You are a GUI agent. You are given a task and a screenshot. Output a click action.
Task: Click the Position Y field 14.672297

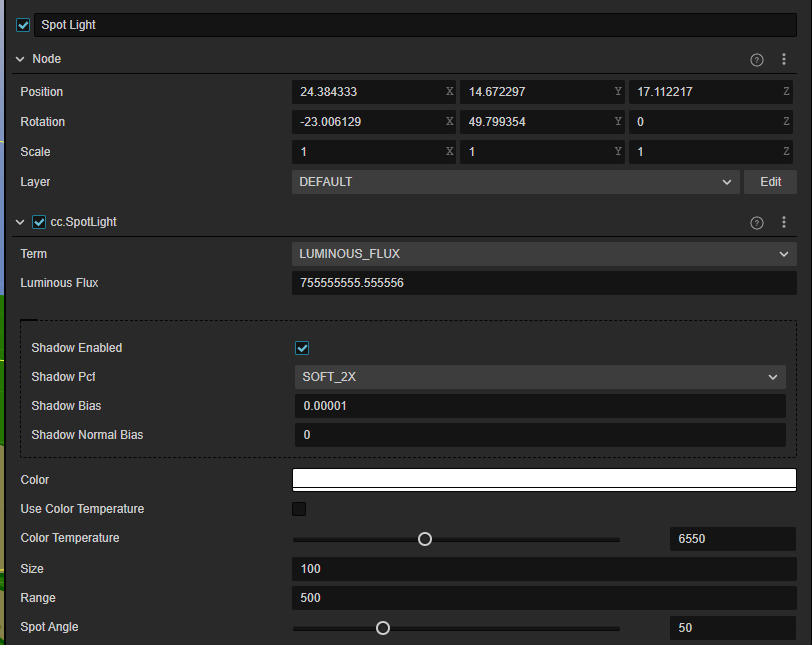[x=542, y=92]
